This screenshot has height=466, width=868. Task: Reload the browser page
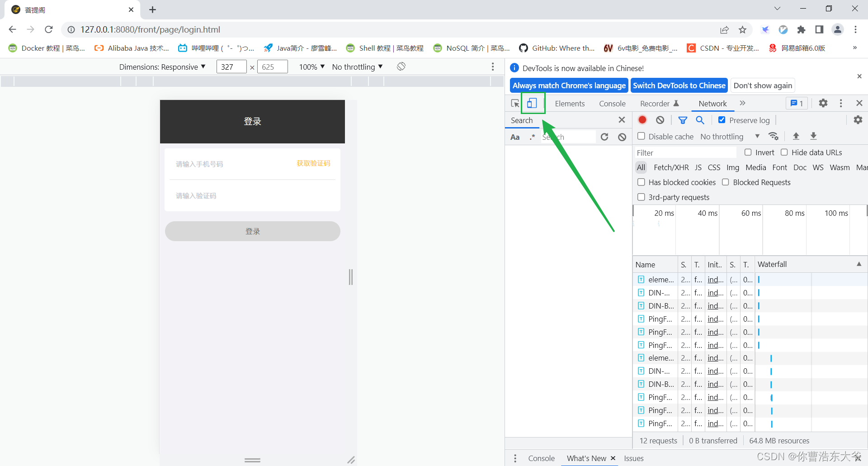(x=49, y=29)
